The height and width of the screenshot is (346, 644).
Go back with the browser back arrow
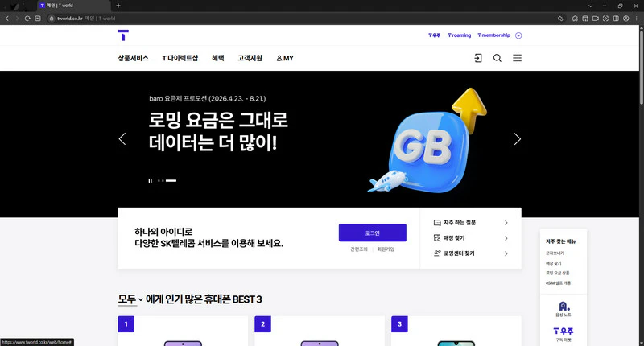(7, 19)
